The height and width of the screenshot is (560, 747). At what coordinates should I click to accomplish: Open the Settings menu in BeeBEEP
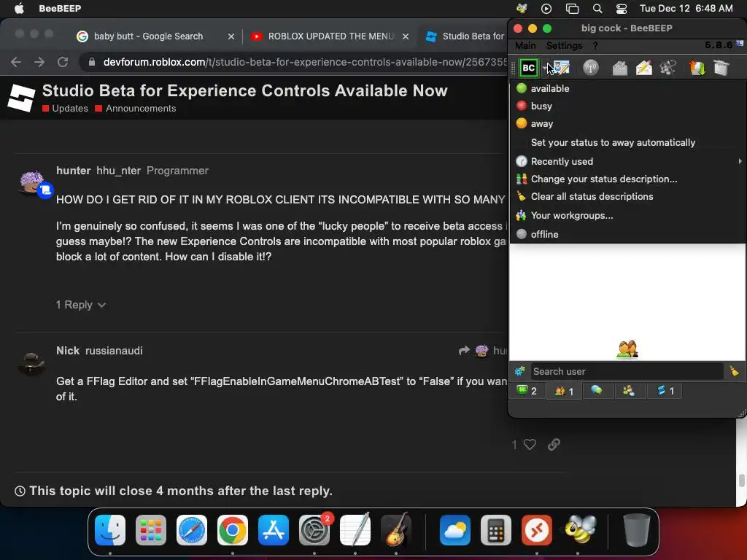[564, 45]
